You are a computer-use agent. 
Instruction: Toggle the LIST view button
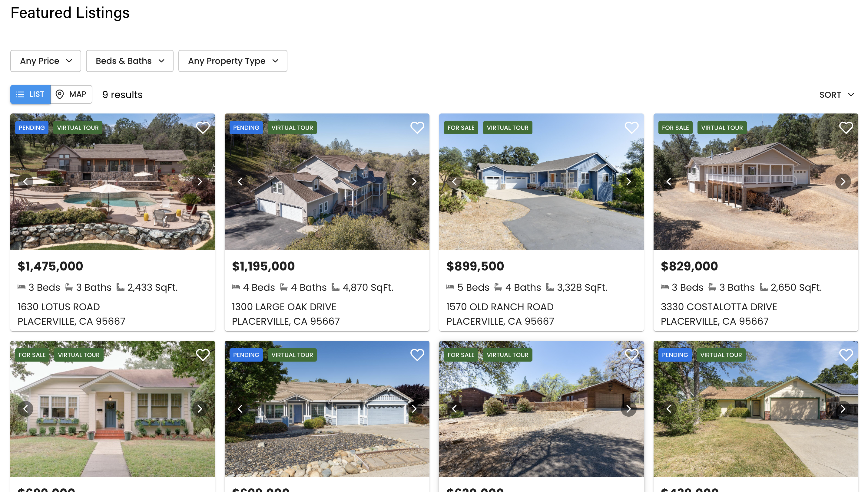click(30, 94)
